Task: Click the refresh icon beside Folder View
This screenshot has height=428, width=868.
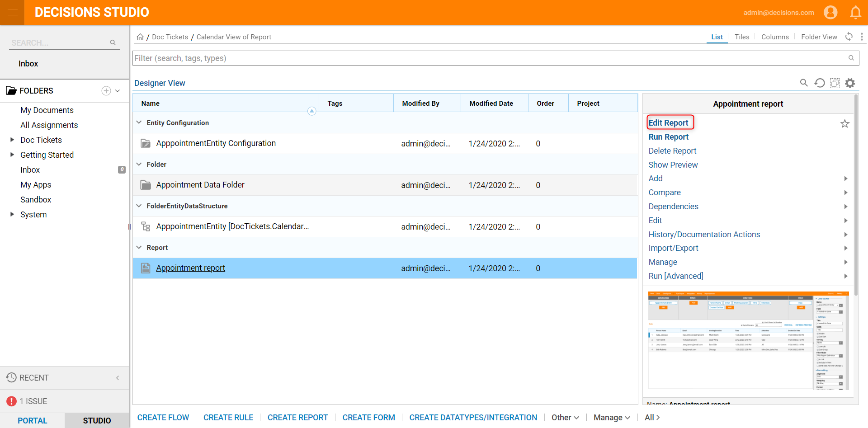Action: click(x=849, y=37)
